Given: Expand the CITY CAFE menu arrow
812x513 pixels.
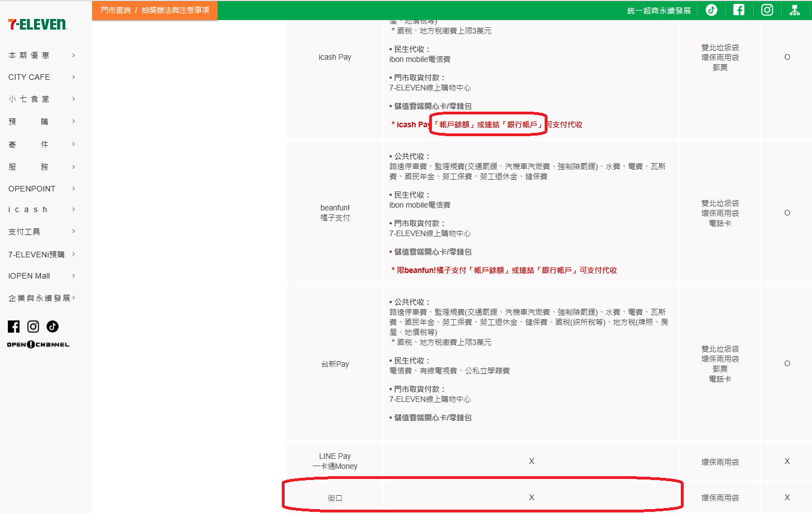Looking at the screenshot, I should pyautogui.click(x=73, y=77).
